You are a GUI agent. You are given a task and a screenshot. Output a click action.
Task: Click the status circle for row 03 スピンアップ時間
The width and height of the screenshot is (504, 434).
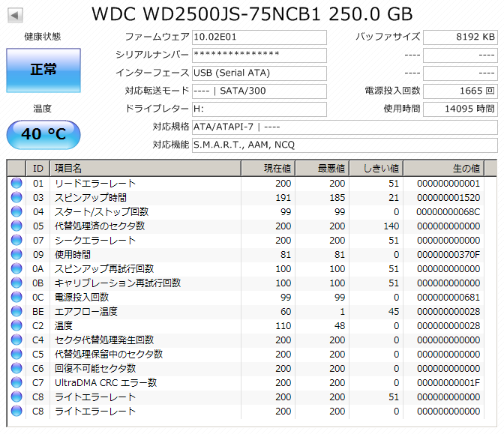[x=16, y=197]
